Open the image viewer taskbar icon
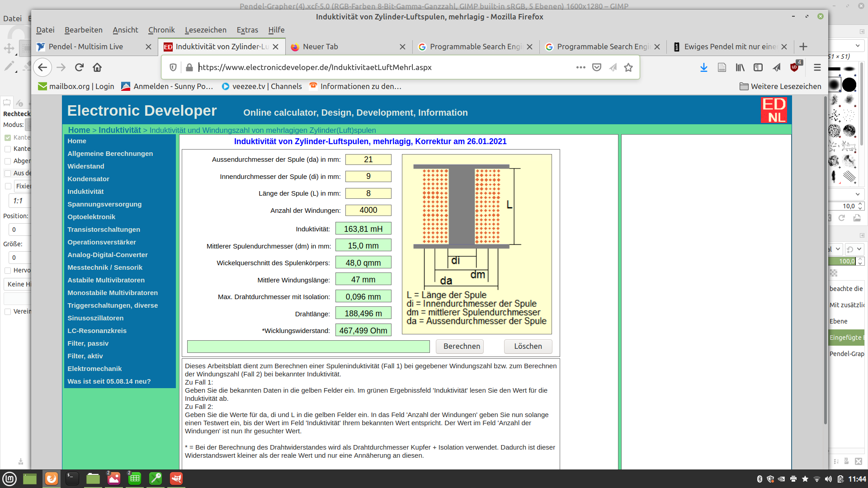This screenshot has height=488, width=868. [x=113, y=479]
